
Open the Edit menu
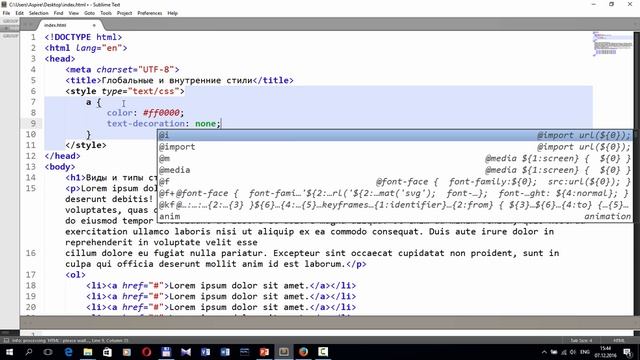pos(19,13)
